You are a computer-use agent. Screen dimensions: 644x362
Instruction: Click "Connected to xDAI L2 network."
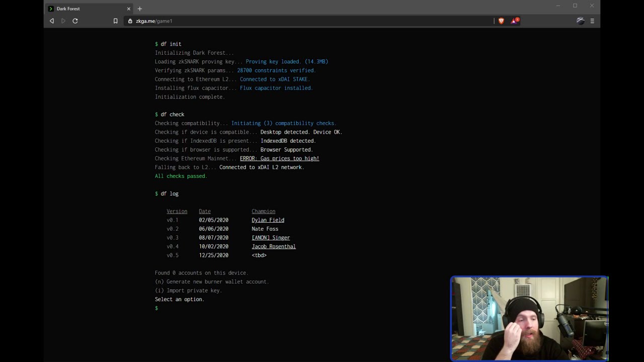click(262, 167)
